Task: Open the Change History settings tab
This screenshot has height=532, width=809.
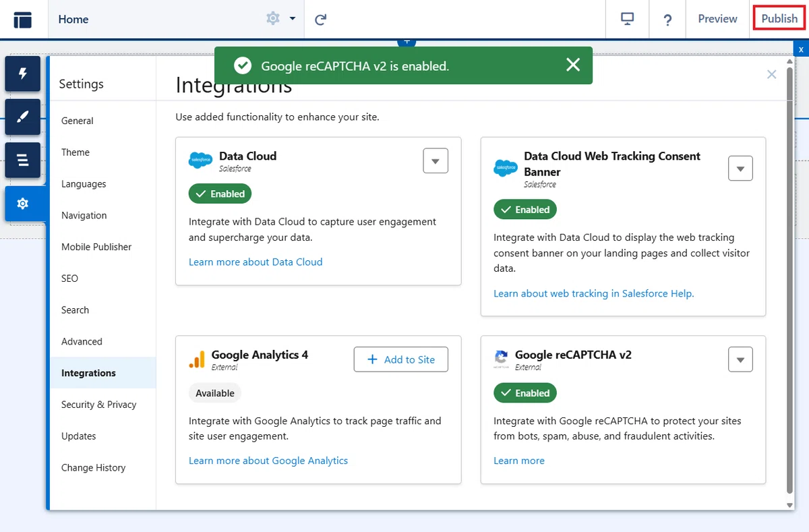Action: 102,468
